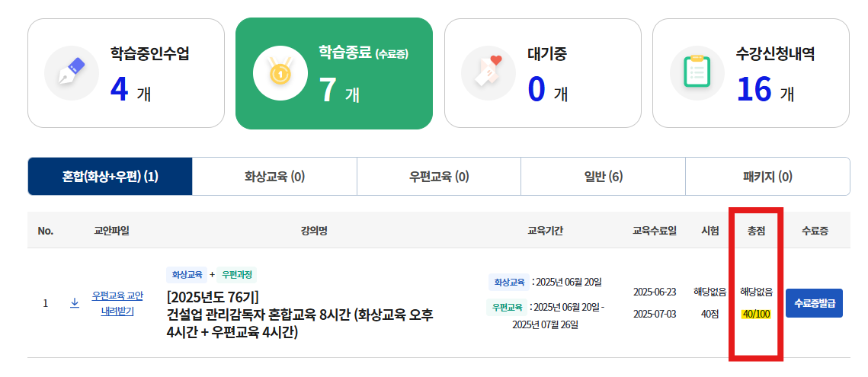Click the green 우편과정 tag above course title
Screen dimensions: 868x377
point(237,275)
